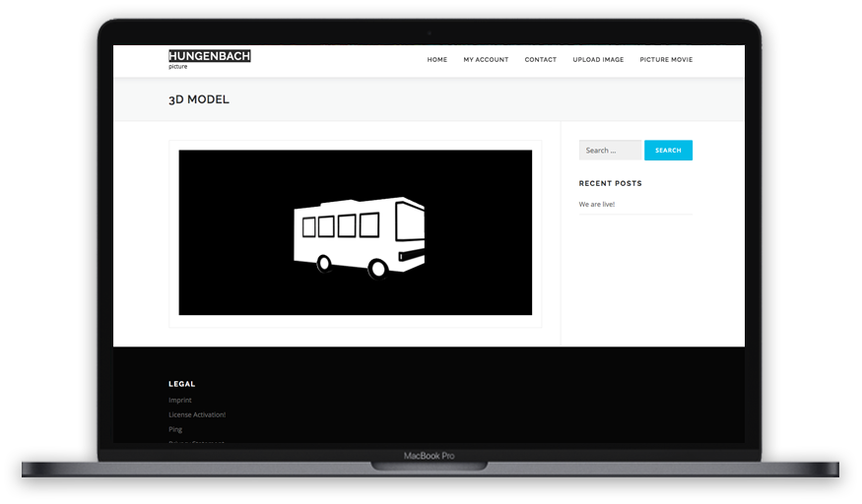
Task: Open the 'We are live!' post
Action: [x=596, y=204]
